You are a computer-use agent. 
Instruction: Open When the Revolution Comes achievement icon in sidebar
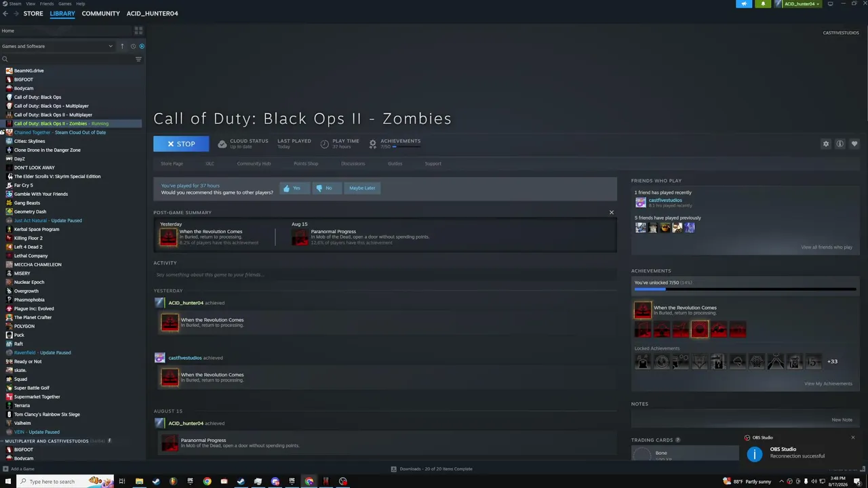click(642, 310)
